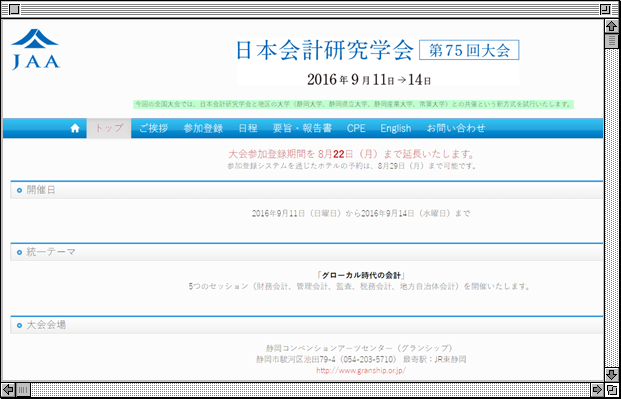
Task: Click the scroll down arrow
Action: click(x=612, y=374)
